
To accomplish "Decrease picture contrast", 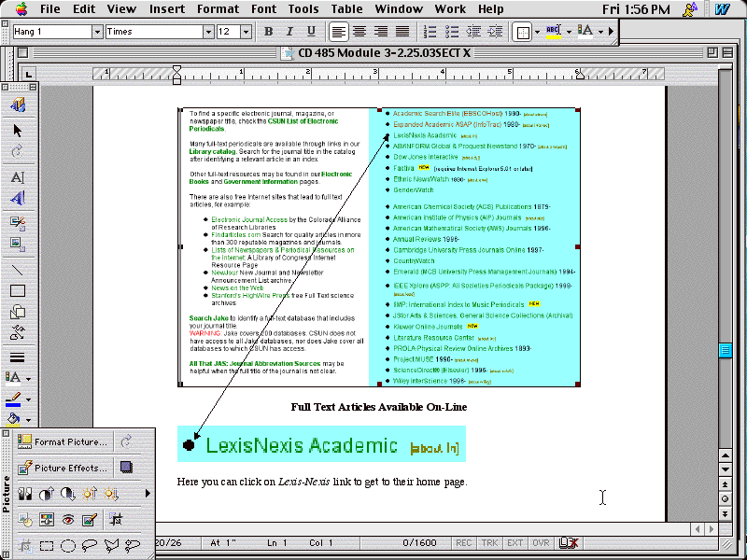I will pyautogui.click(x=68, y=494).
